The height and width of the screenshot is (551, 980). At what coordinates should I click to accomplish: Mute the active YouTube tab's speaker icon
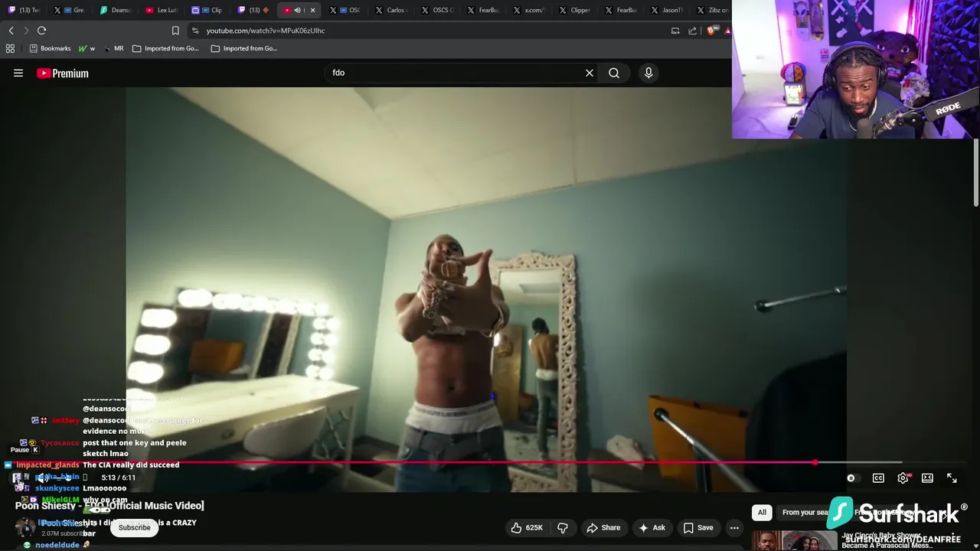(x=298, y=10)
